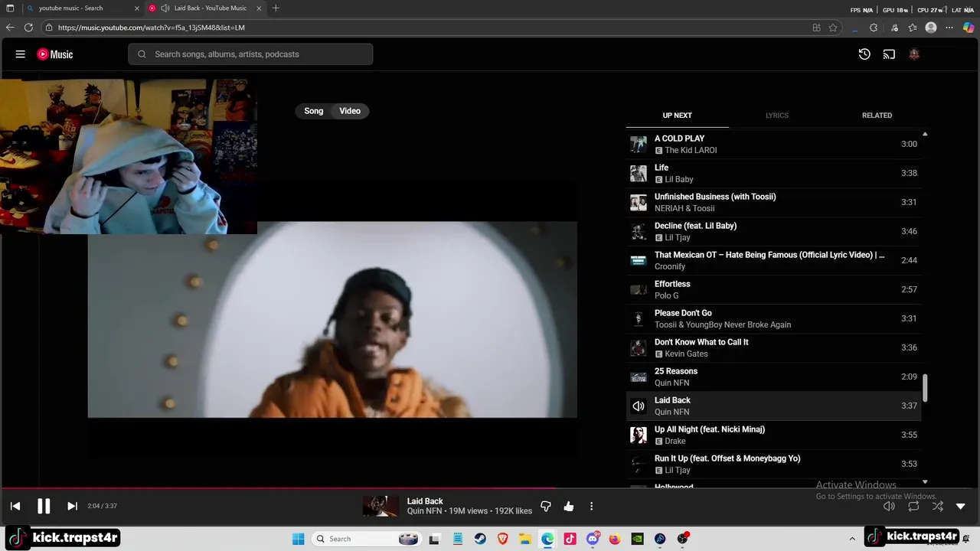Cast to a device using the cast icon
This screenshot has height=551, width=980.
pos(889,54)
